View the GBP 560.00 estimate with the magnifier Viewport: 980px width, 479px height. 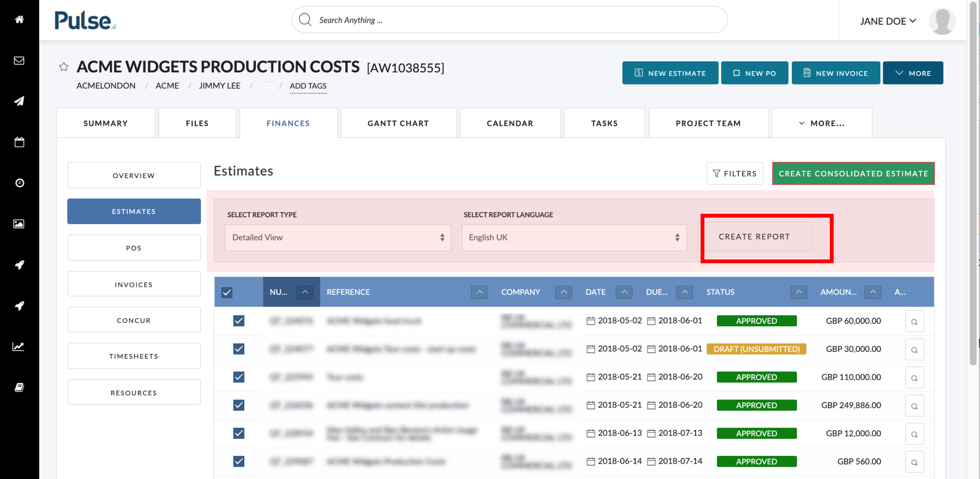915,463
